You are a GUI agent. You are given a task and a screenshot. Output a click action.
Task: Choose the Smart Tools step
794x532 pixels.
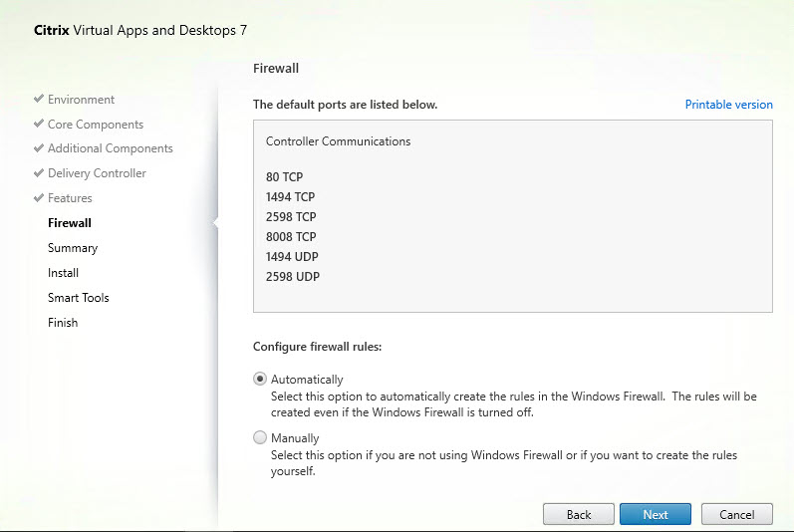(79, 298)
